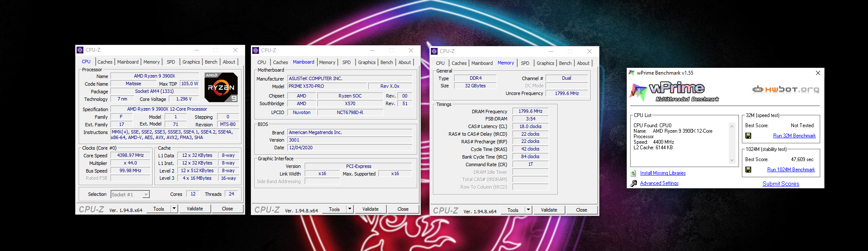The width and height of the screenshot is (868, 251).
Task: Click the Core Speed value 4398.97 MHz
Action: [130, 155]
